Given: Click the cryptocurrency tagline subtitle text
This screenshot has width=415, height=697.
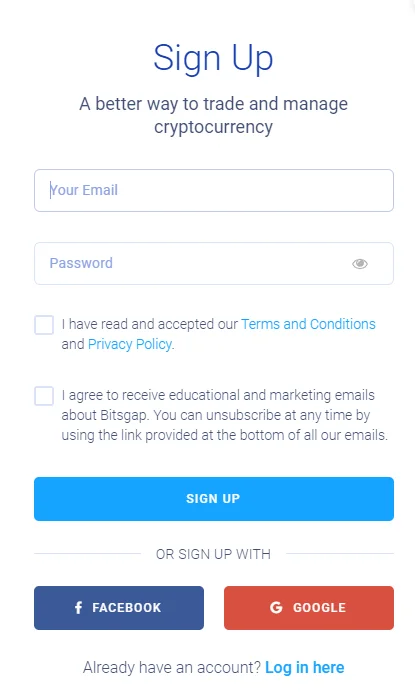Looking at the screenshot, I should 213,115.
